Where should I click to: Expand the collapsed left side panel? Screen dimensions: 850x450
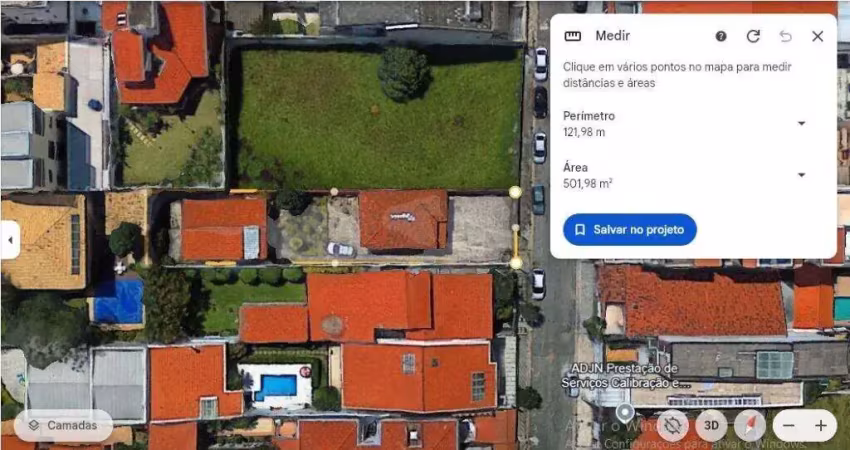point(10,240)
